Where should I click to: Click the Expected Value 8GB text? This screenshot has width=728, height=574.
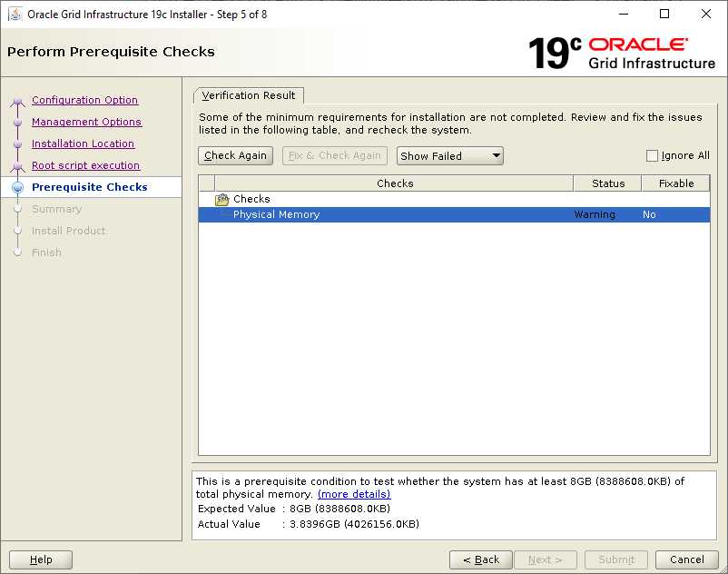[339, 509]
